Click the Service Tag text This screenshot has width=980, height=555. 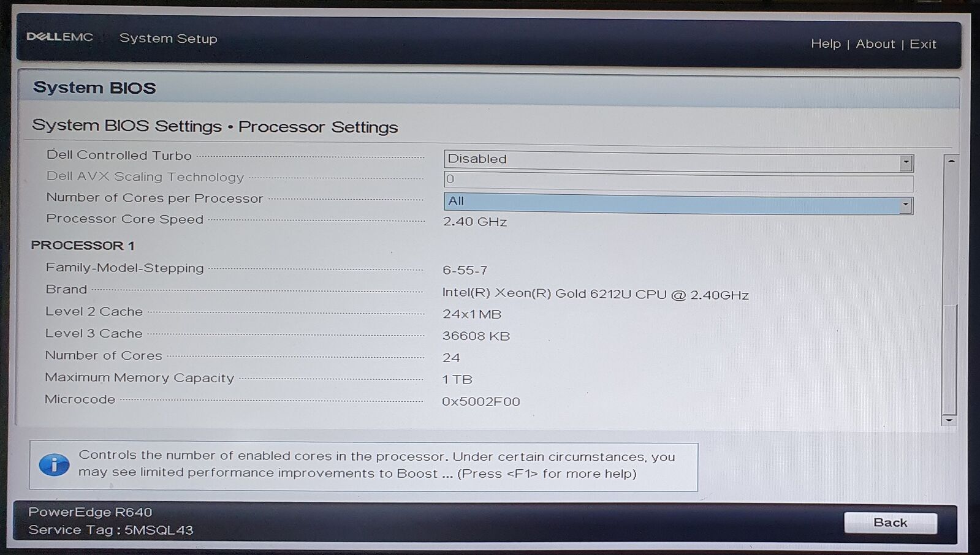click(110, 530)
